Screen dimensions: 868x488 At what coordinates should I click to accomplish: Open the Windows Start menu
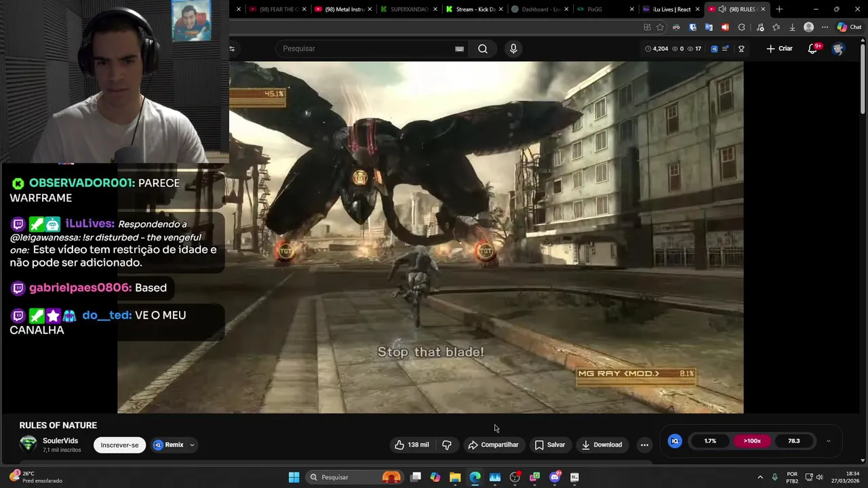pyautogui.click(x=294, y=477)
